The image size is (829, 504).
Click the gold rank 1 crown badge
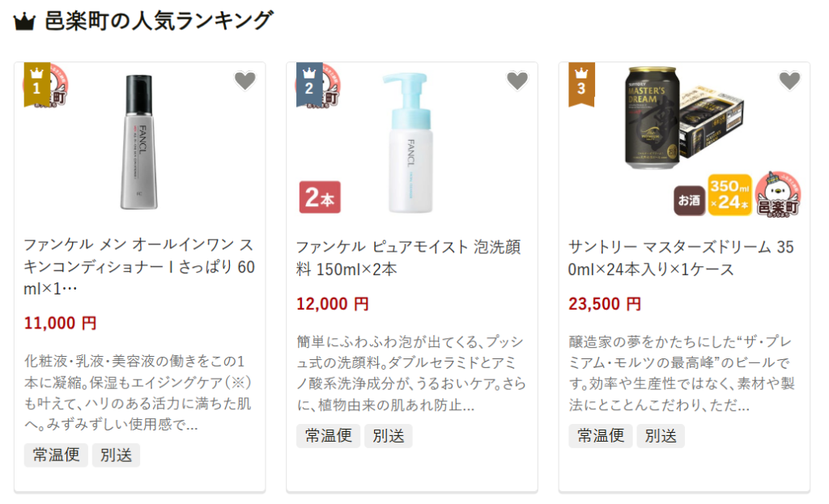37,84
